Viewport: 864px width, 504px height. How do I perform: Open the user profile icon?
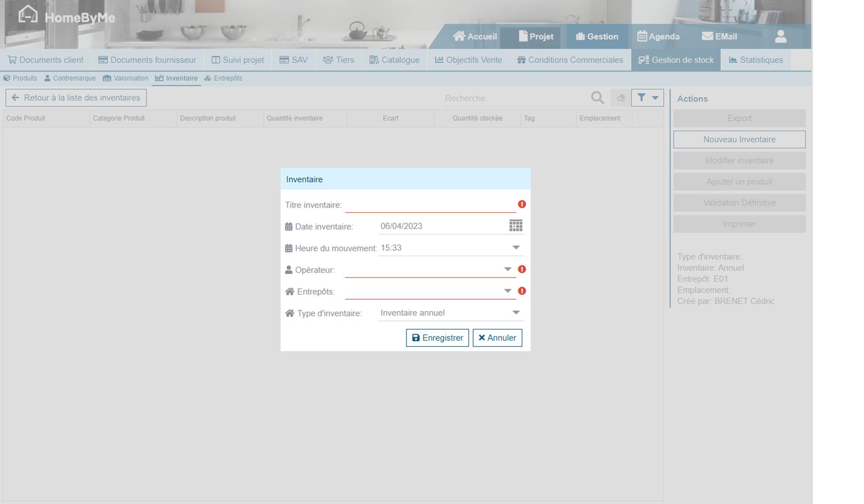(780, 37)
